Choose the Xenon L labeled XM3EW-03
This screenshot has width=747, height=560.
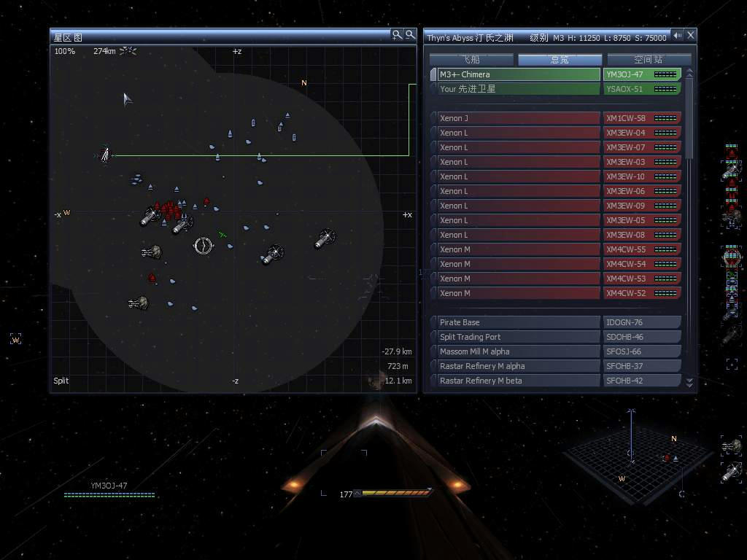click(x=555, y=162)
